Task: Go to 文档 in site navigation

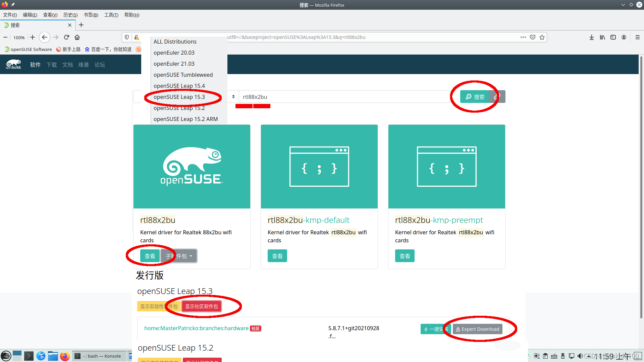Action: point(68,65)
